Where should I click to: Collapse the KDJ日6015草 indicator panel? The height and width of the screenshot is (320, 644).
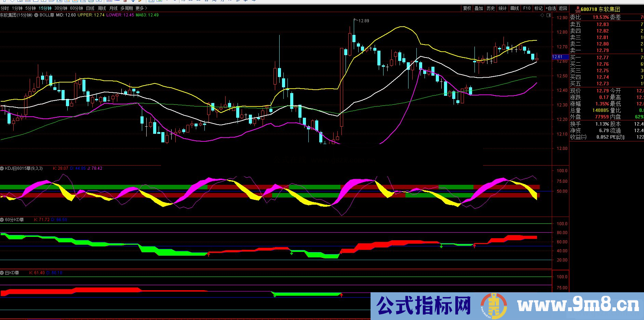coord(2,168)
